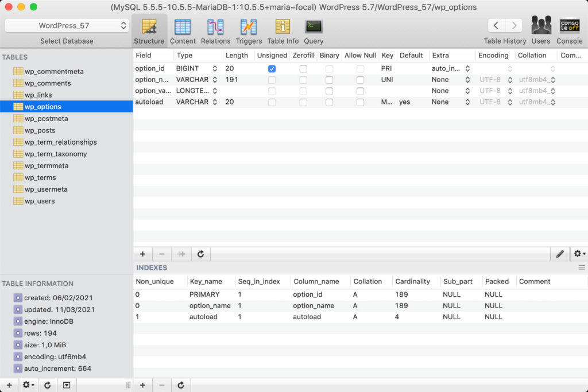Toggle Allow Null for autoload row
This screenshot has width=588, height=392.
pos(361,102)
